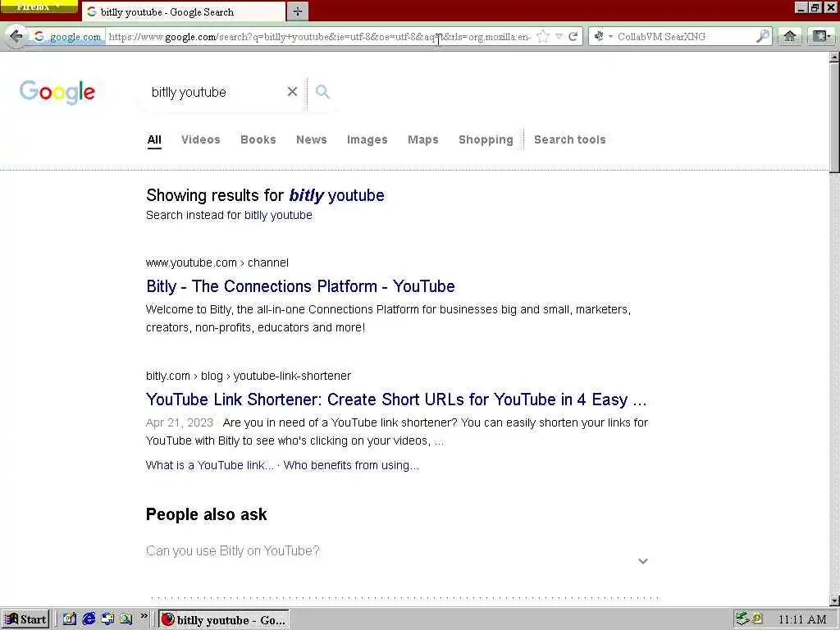
Task: Minimize the Firefox window
Action: [801, 7]
